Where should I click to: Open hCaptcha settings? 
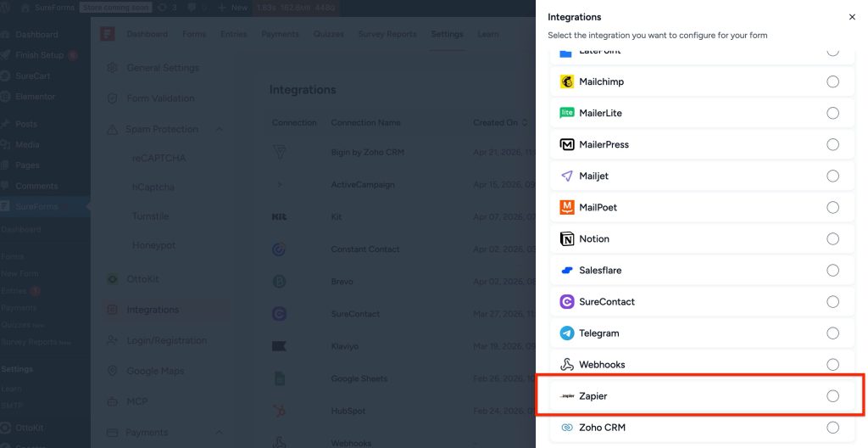[x=153, y=187]
